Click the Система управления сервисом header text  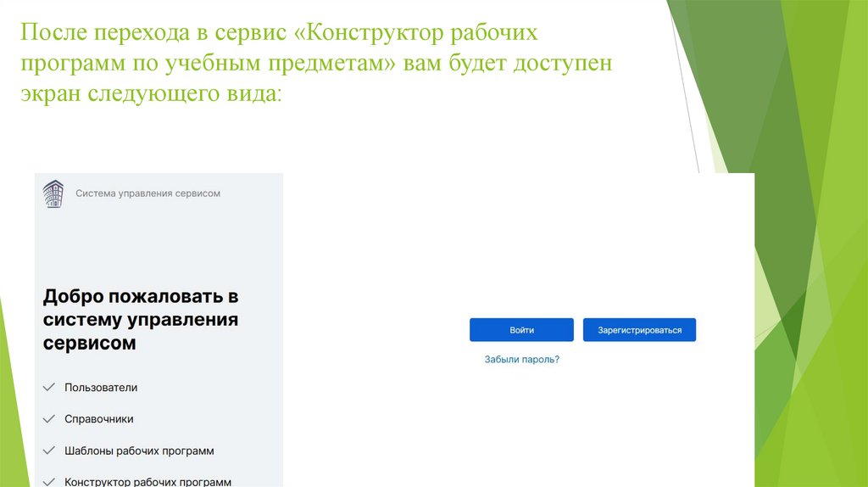(x=147, y=193)
